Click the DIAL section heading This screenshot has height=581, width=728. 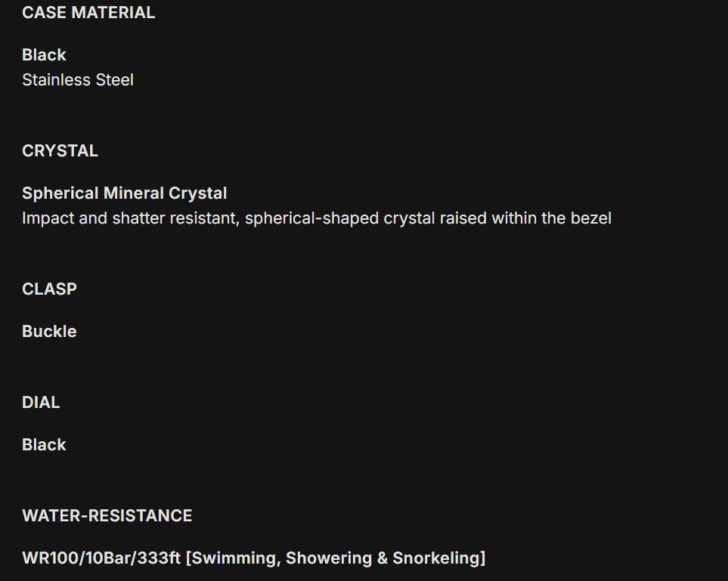click(x=41, y=402)
